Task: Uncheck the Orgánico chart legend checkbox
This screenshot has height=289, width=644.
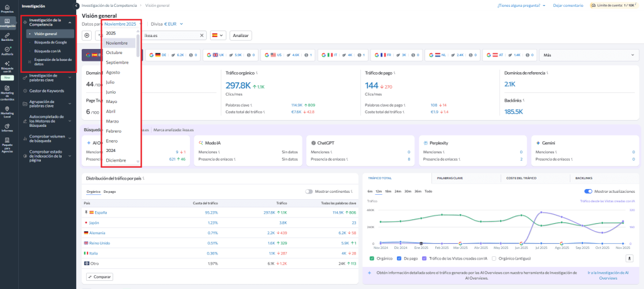Action: click(x=372, y=258)
